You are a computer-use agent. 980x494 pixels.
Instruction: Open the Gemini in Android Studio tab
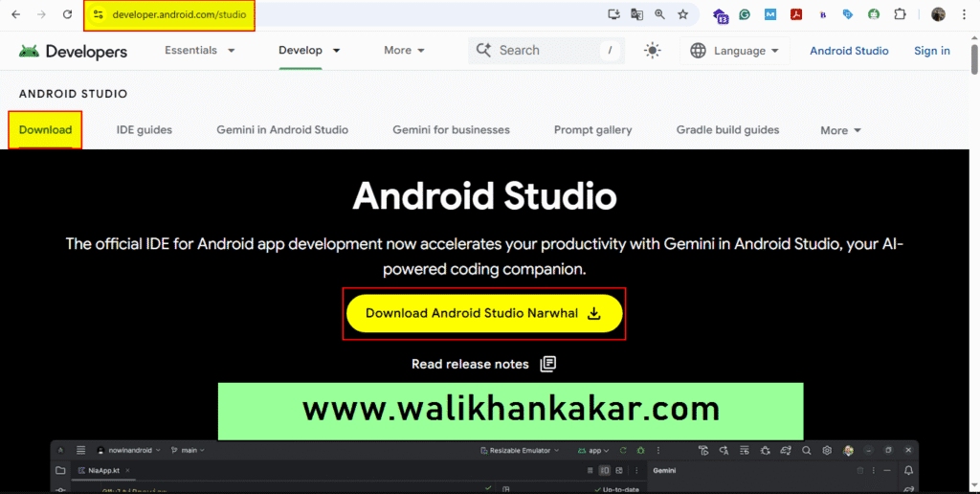coord(282,130)
